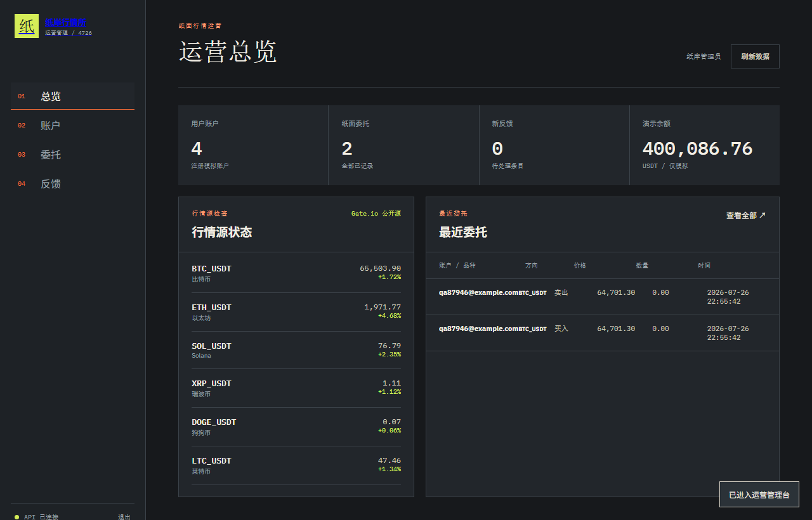
Task: Click the 新反馈 stat card
Action: pyautogui.click(x=554, y=145)
